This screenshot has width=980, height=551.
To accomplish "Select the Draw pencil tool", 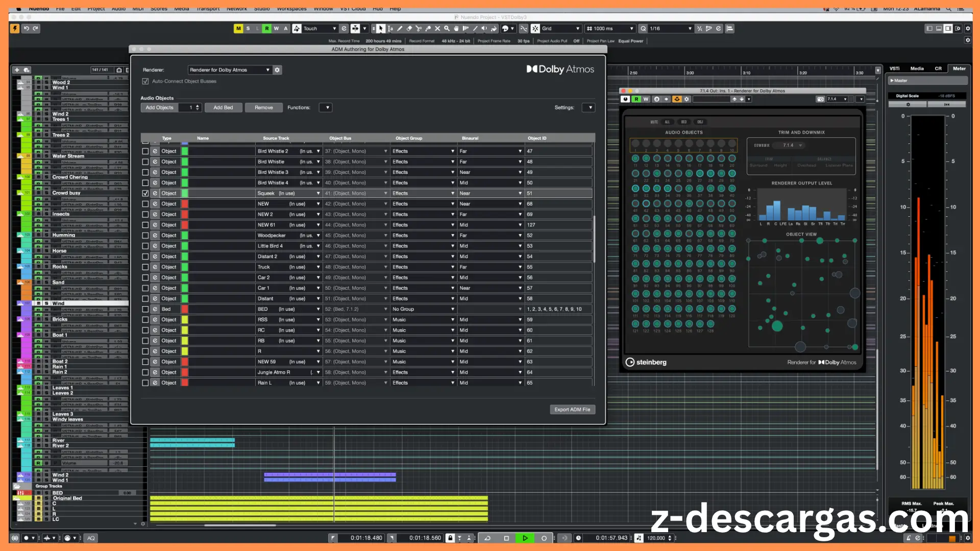I will 400,29.
